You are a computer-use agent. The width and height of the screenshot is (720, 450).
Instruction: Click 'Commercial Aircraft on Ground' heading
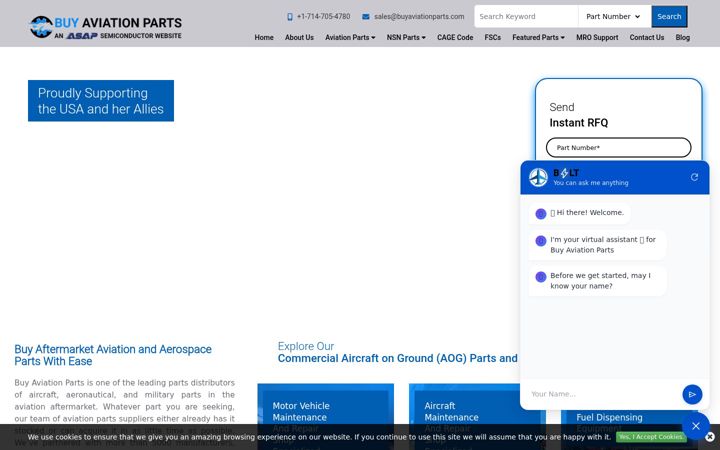398,358
